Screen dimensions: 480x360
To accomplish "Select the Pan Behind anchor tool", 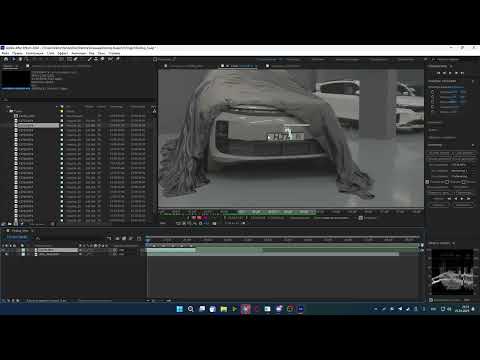I will (x=61, y=59).
